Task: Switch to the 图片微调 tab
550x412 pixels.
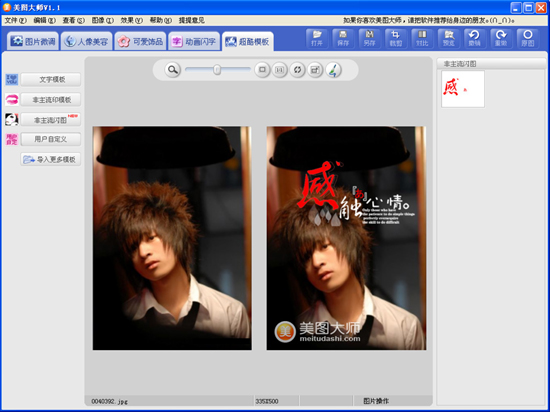Action: [33, 41]
